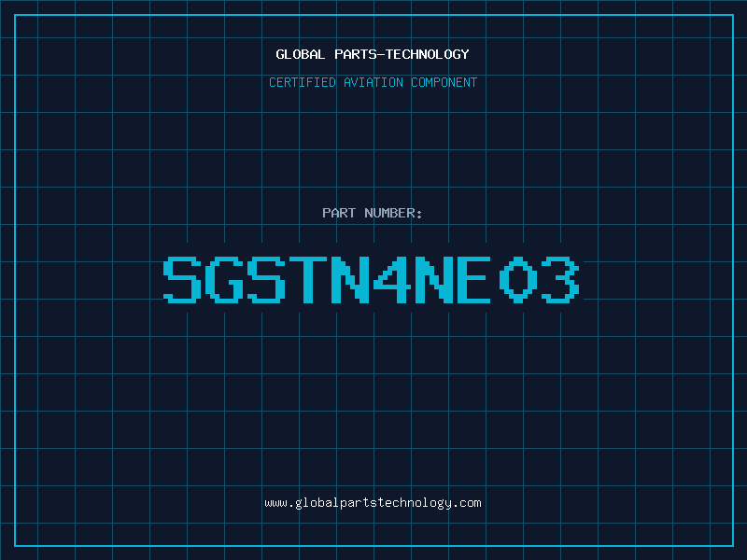Click the word TECHNOLOGY in the header
Screen dimensions: 747x560
tap(428, 54)
